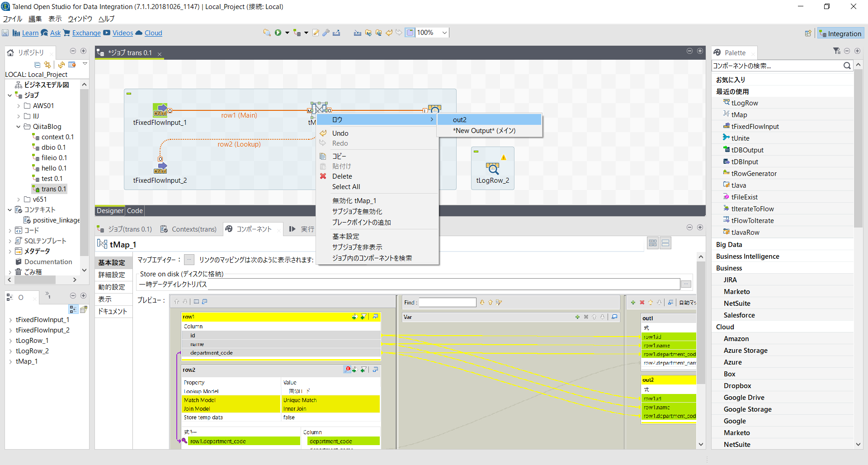The width and height of the screenshot is (868, 465).
Task: Click the ... button next to マップエディター
Action: [189, 260]
